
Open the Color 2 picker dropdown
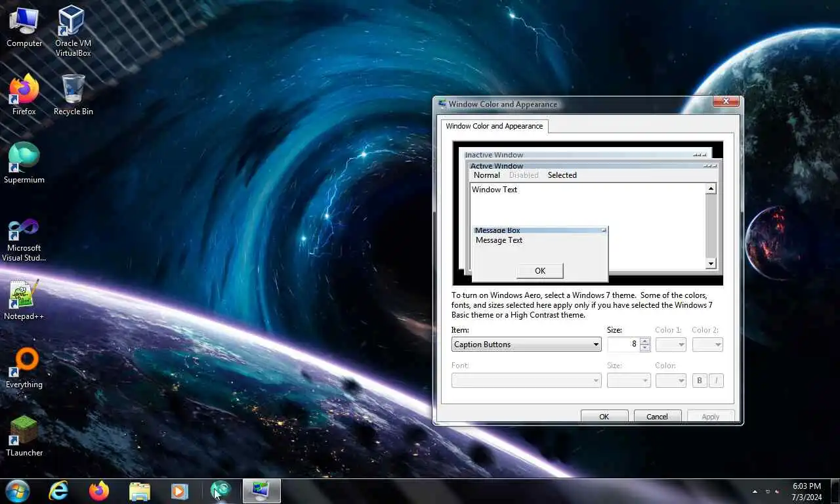click(707, 345)
